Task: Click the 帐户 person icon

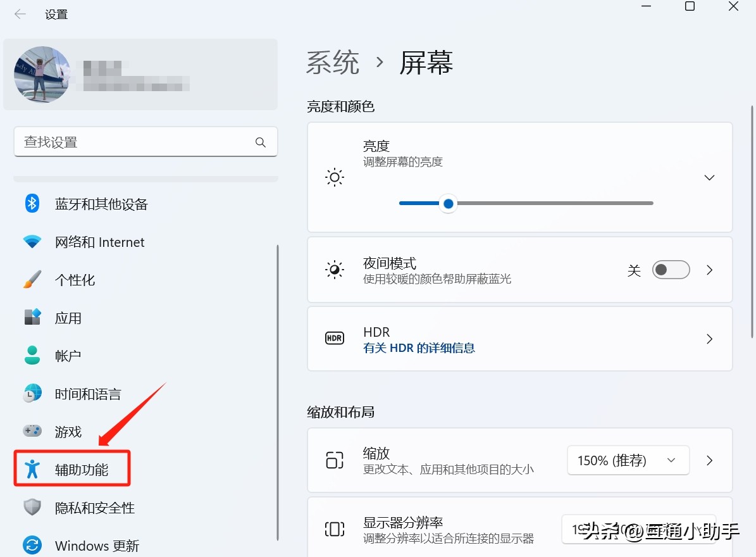Action: pos(32,356)
